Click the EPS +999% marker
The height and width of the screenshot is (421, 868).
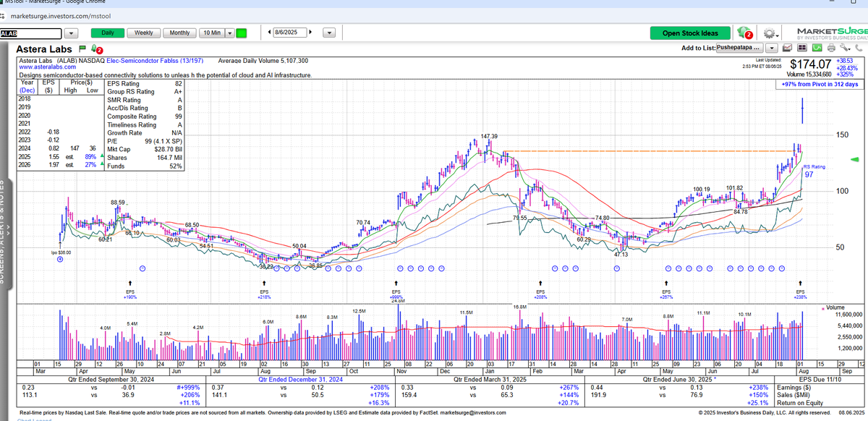[396, 292]
